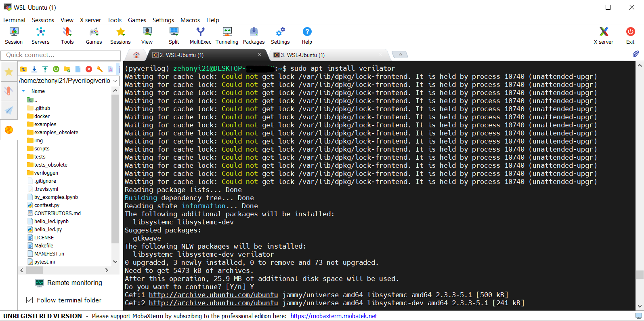Download selected files with blue arrow icon
This screenshot has height=321, width=644.
point(34,69)
